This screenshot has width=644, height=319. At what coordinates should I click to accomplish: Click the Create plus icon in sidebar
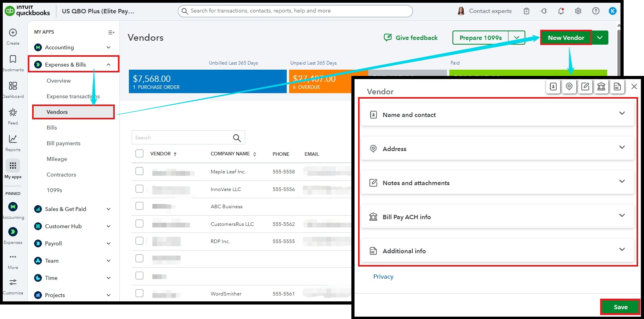point(13,33)
